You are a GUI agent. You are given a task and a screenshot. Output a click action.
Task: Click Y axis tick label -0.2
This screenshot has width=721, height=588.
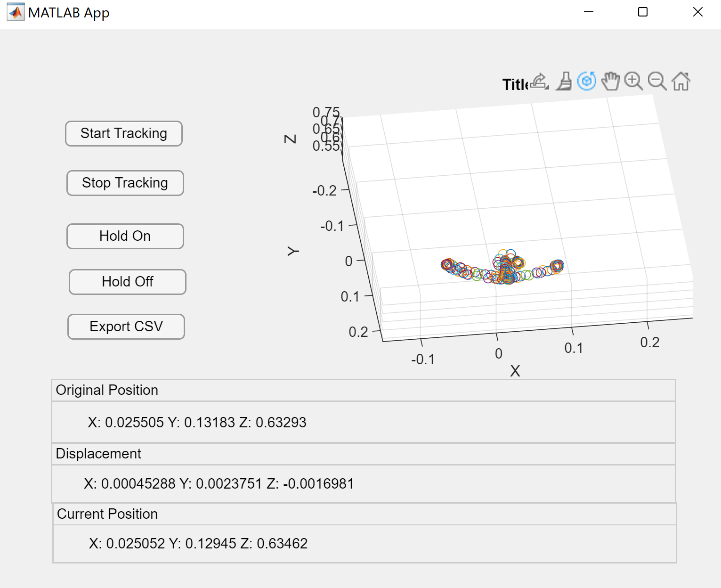click(324, 191)
